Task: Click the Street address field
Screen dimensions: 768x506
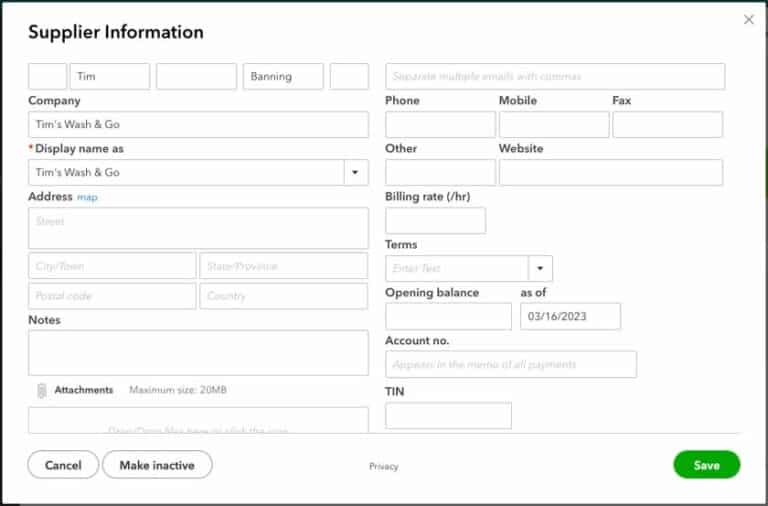Action: tap(198, 228)
